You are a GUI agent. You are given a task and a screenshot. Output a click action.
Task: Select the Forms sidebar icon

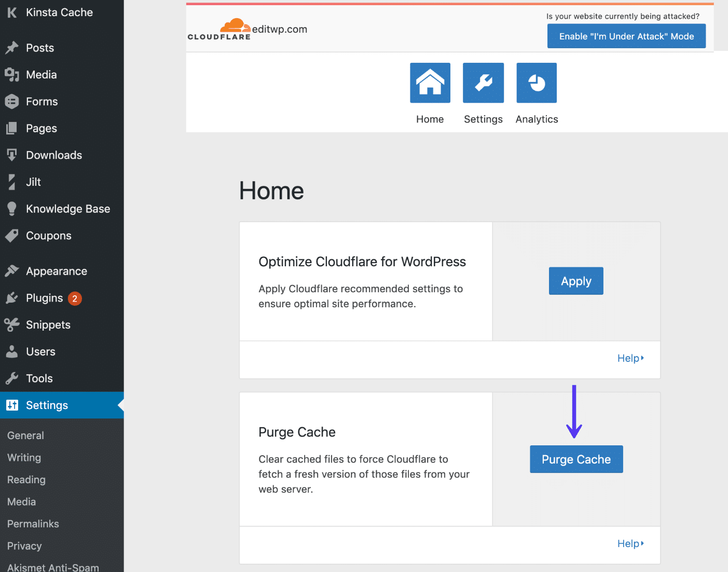click(12, 101)
